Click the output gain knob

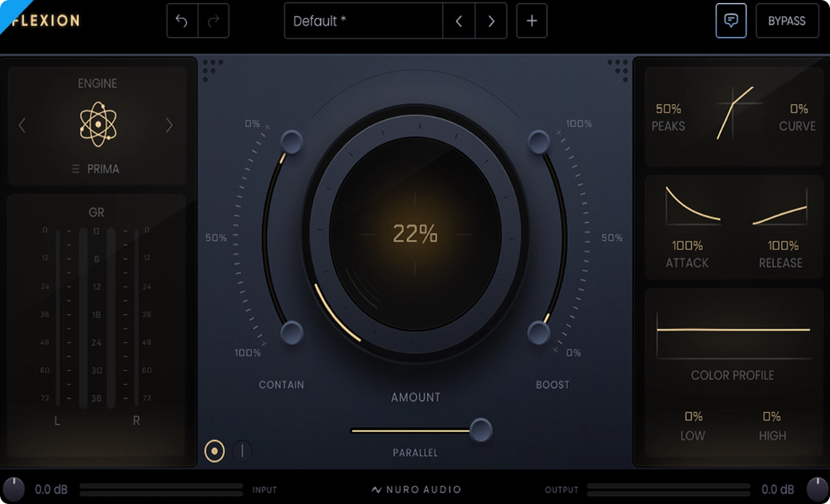coord(818,489)
